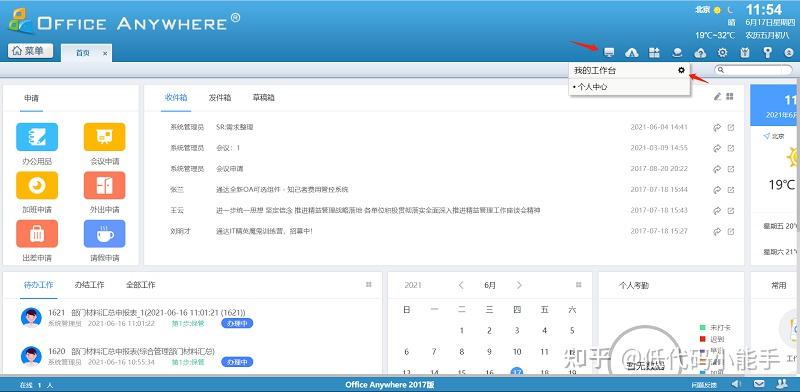Click the key icon in top toolbar
The width and height of the screenshot is (800, 392).
767,53
